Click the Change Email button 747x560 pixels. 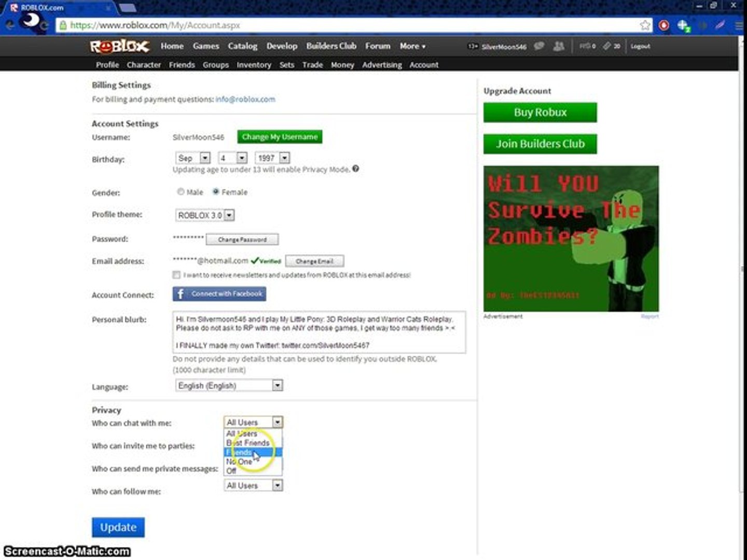pyautogui.click(x=314, y=261)
